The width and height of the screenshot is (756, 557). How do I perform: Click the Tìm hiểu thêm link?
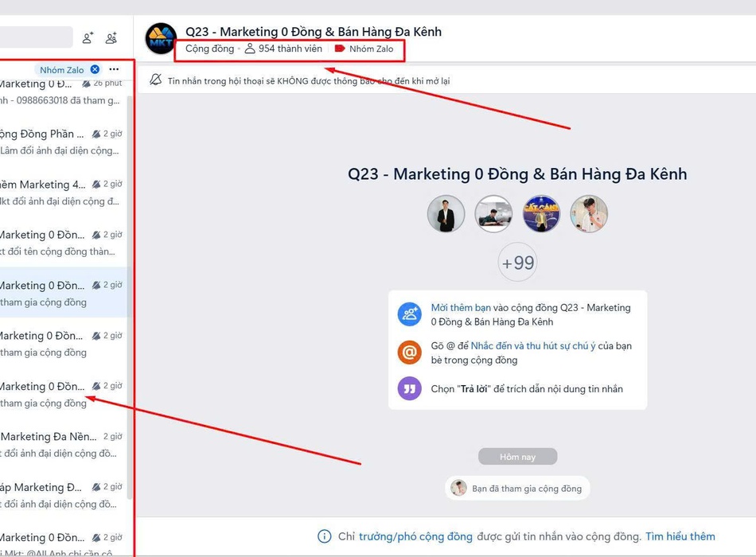pyautogui.click(x=680, y=536)
